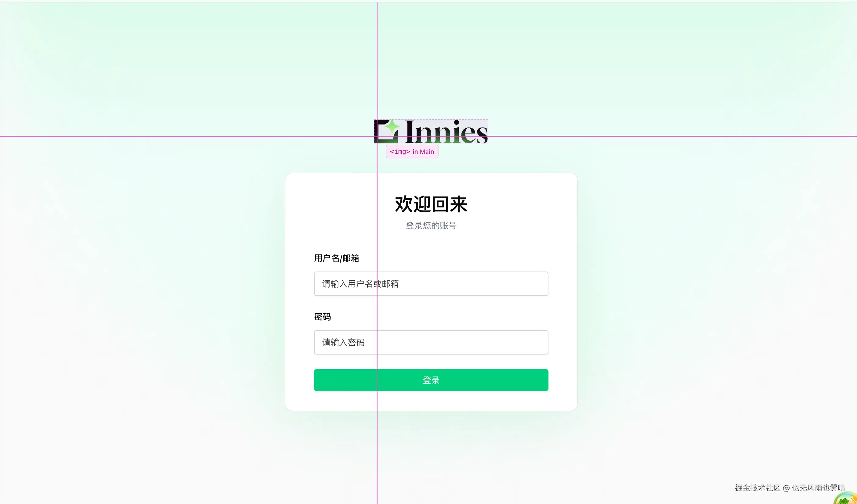Click the "<img>" tag text in tooltip
Screen dimensions: 857x504
(400, 152)
